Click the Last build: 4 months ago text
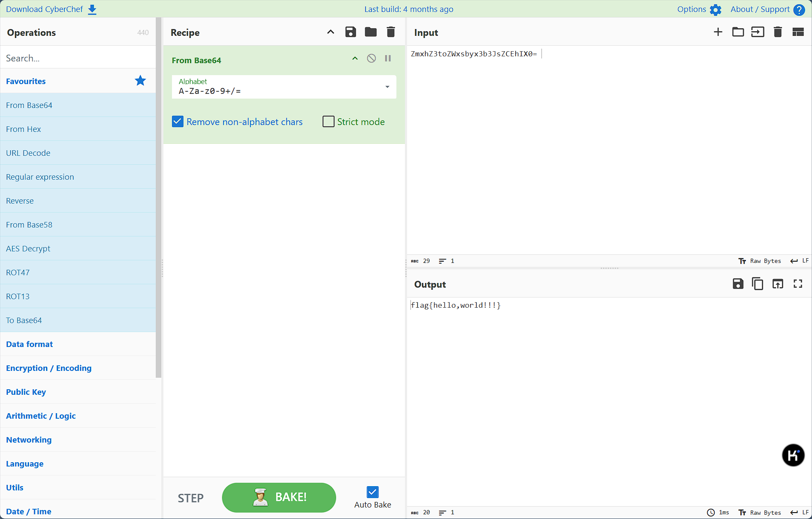Viewport: 812px width, 519px height. pyautogui.click(x=409, y=9)
